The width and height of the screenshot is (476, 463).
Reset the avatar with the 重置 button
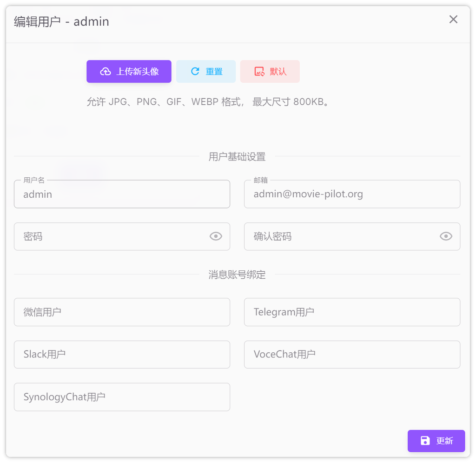tap(206, 71)
